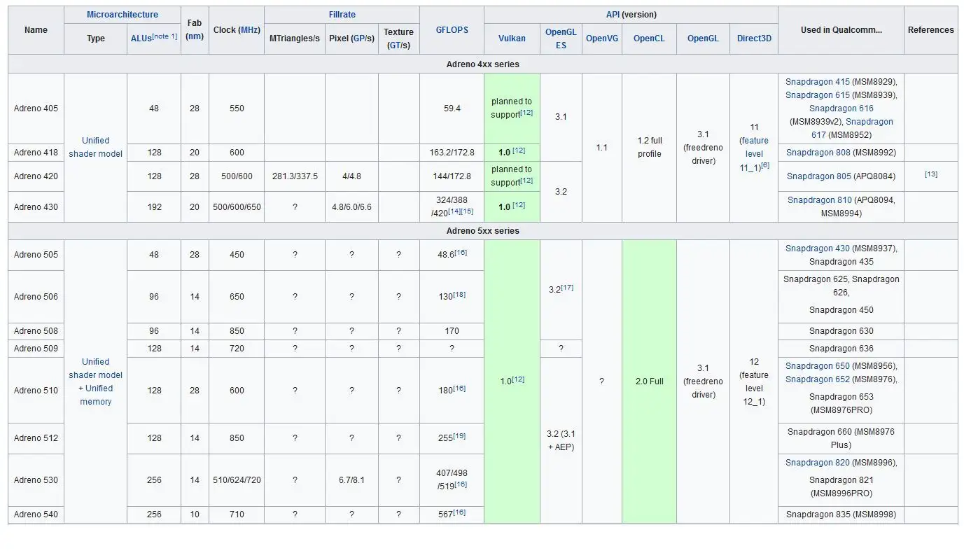Open the GT/s link in Texture header
The height and width of the screenshot is (560, 964).
pos(398,45)
